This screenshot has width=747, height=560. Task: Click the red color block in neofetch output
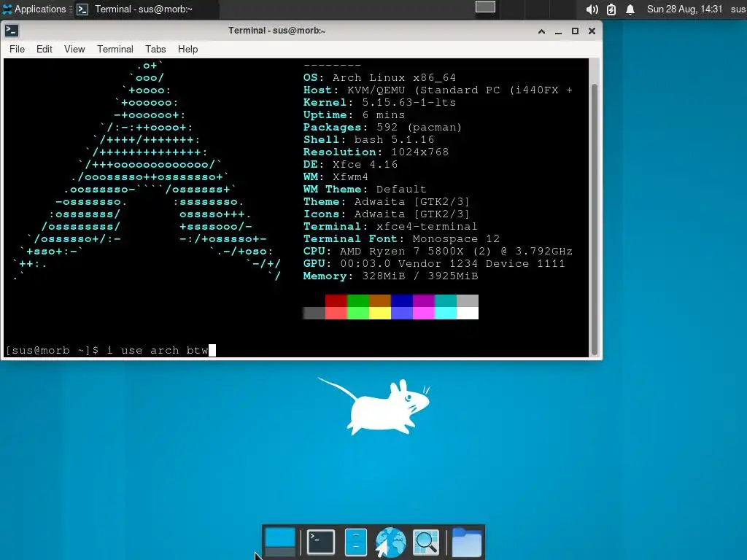(336, 300)
